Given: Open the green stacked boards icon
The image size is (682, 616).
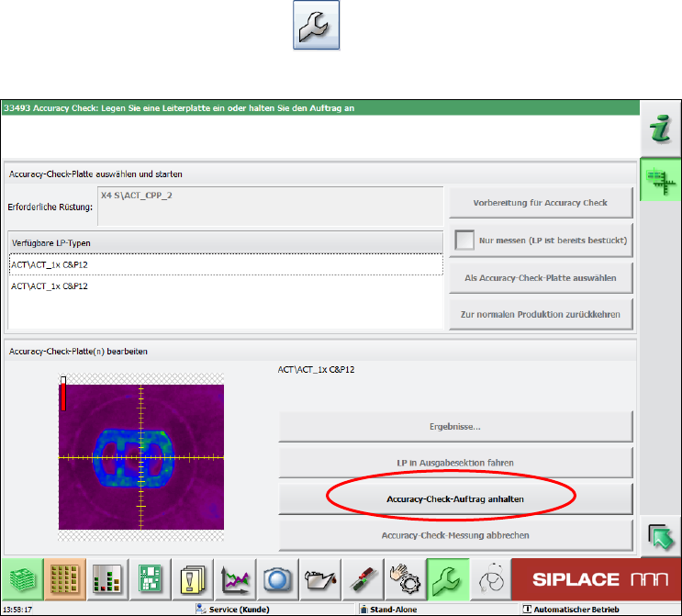Looking at the screenshot, I should (23, 579).
